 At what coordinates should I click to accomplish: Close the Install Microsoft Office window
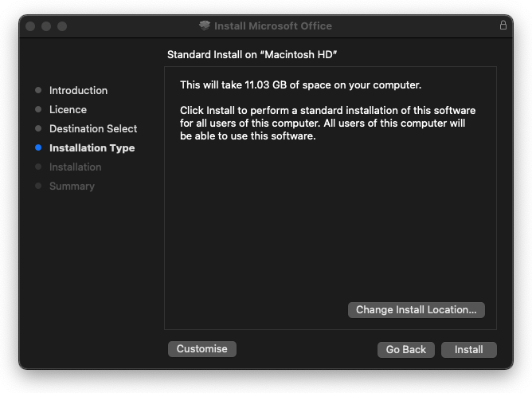(x=30, y=26)
